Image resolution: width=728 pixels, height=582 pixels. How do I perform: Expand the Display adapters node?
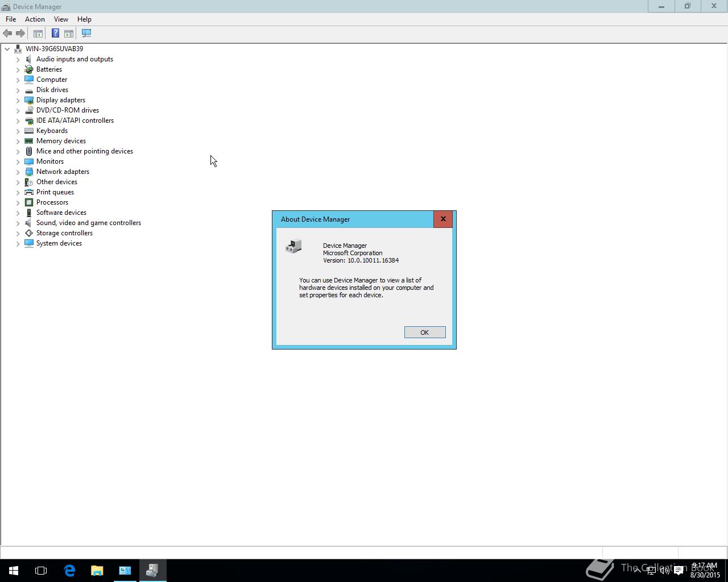[18, 100]
